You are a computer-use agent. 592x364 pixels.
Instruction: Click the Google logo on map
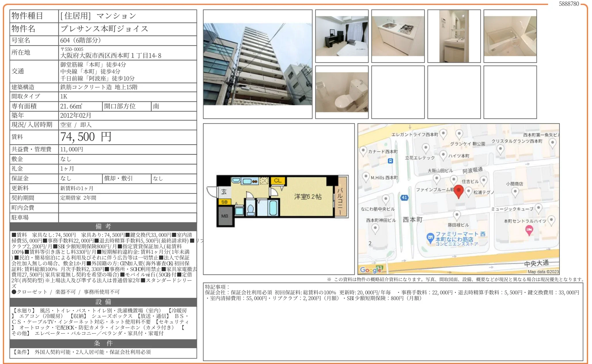(371, 270)
